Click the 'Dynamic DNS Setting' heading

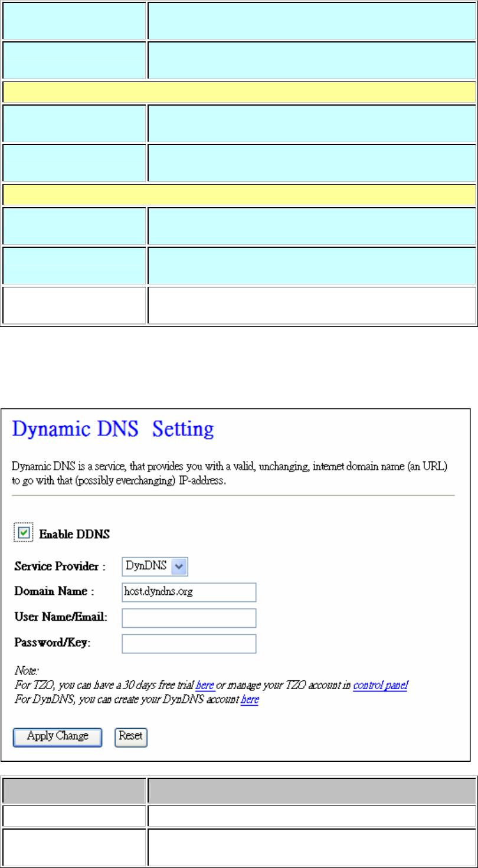tap(113, 429)
